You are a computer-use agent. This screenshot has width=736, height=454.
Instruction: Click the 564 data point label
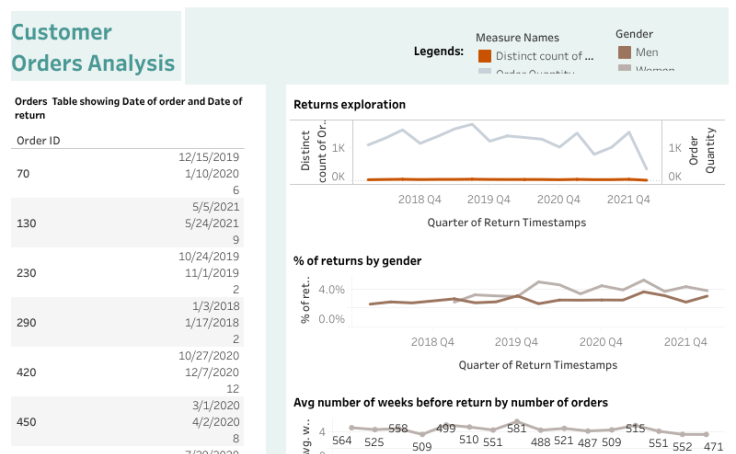point(342,441)
